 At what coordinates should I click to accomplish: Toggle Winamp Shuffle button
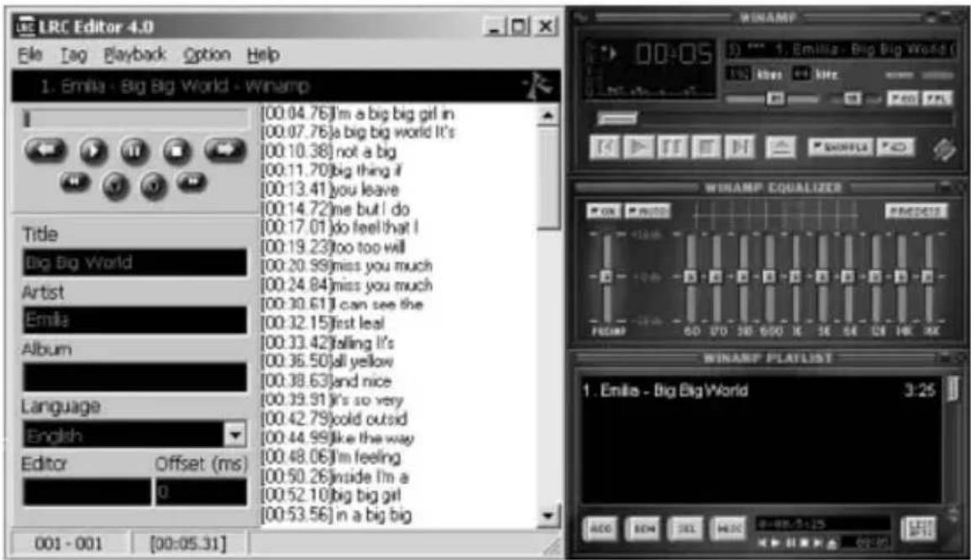coord(840,147)
